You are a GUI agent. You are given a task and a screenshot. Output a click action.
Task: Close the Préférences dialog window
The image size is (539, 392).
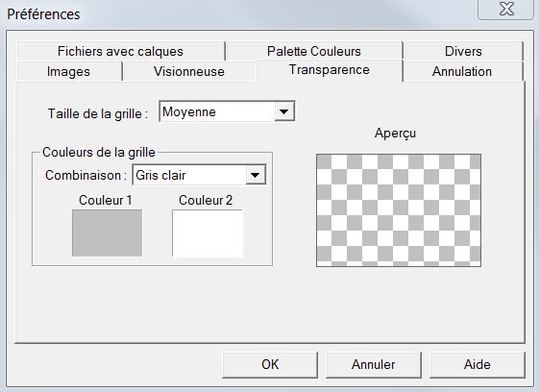click(506, 9)
